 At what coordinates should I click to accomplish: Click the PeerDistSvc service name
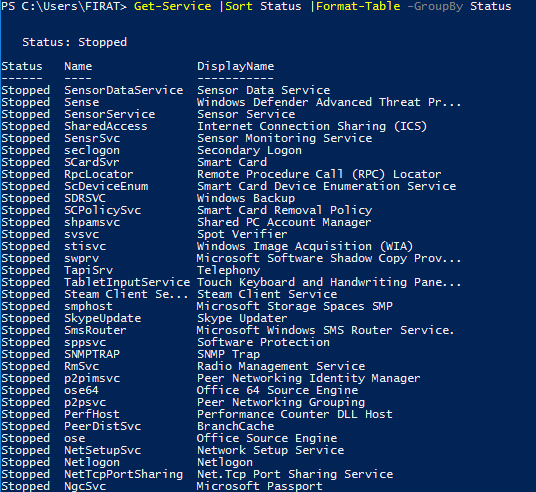tap(103, 426)
